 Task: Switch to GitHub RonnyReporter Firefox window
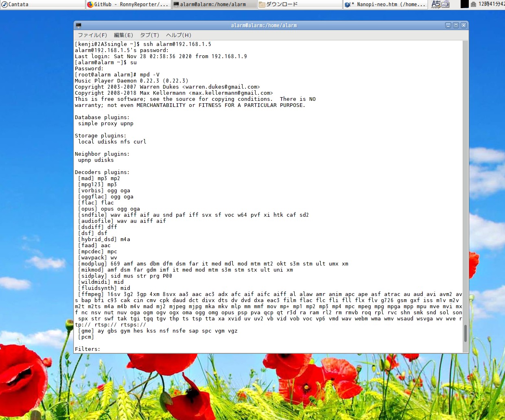[128, 4]
